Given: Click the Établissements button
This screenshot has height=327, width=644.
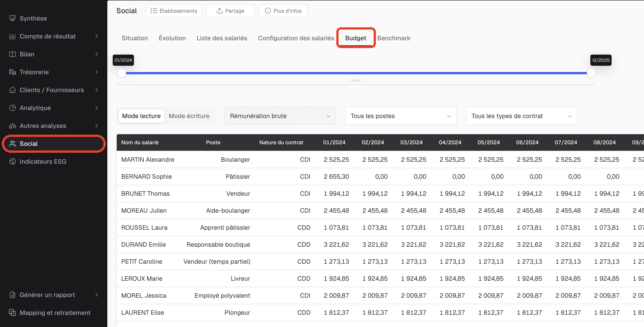Looking at the screenshot, I should [174, 11].
